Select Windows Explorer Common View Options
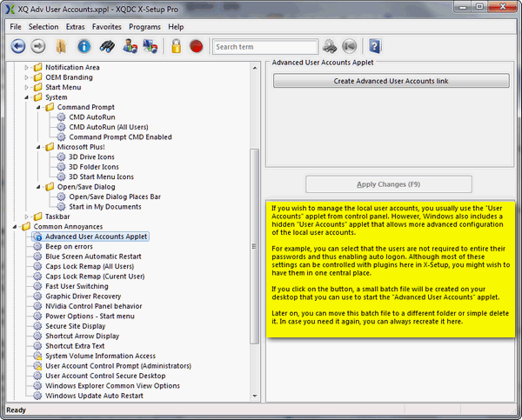Screen dimensions: 522x420 (x=112, y=386)
